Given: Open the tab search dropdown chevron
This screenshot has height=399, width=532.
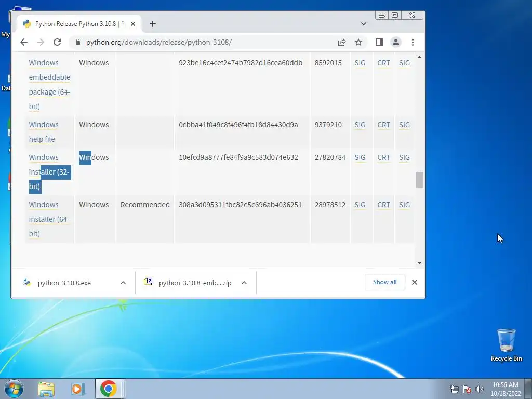Looking at the screenshot, I should [x=363, y=24].
